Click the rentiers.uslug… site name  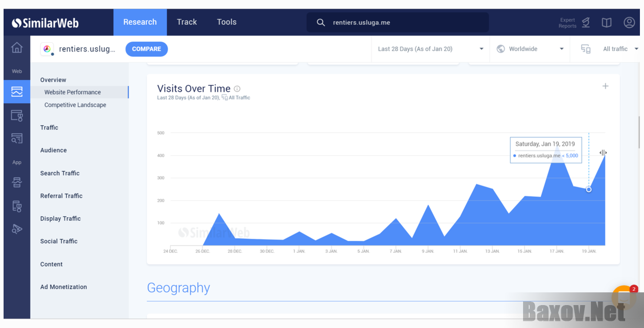(x=87, y=49)
